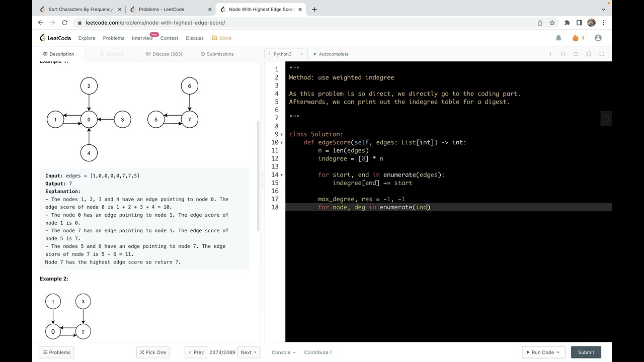Click the site lock icon
644x362 pixels.
(79, 23)
